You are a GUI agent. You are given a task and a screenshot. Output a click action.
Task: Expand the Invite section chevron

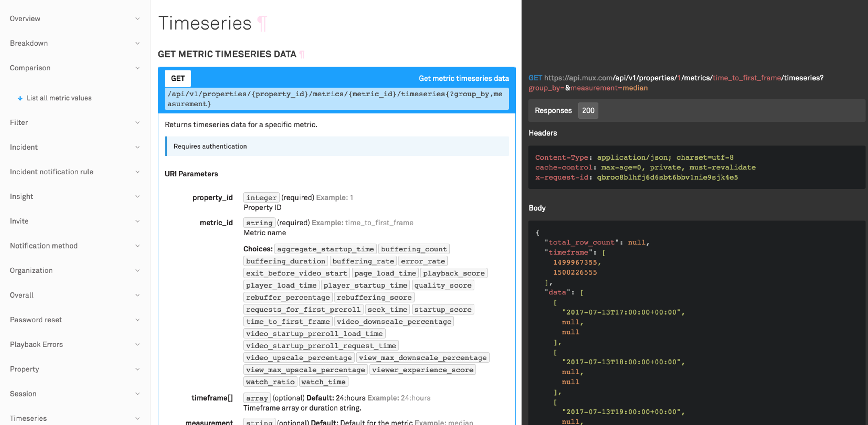[x=137, y=221]
